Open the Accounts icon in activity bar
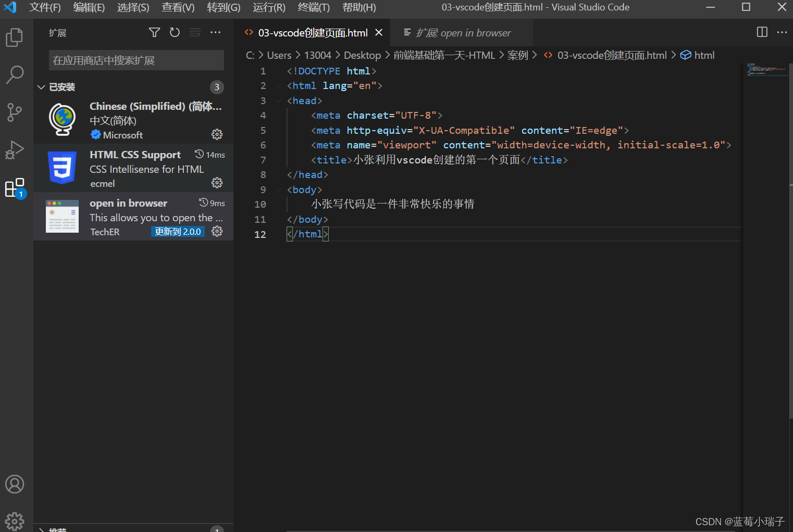793x532 pixels. (x=15, y=484)
